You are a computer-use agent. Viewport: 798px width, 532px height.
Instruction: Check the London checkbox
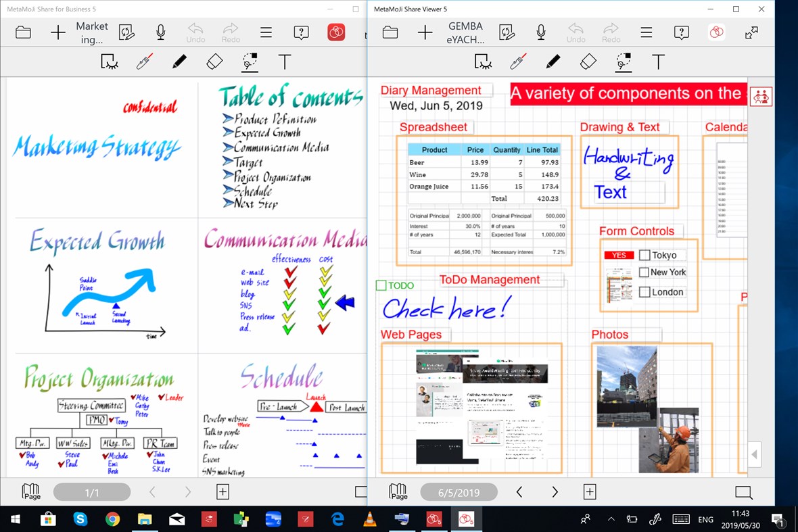point(644,292)
